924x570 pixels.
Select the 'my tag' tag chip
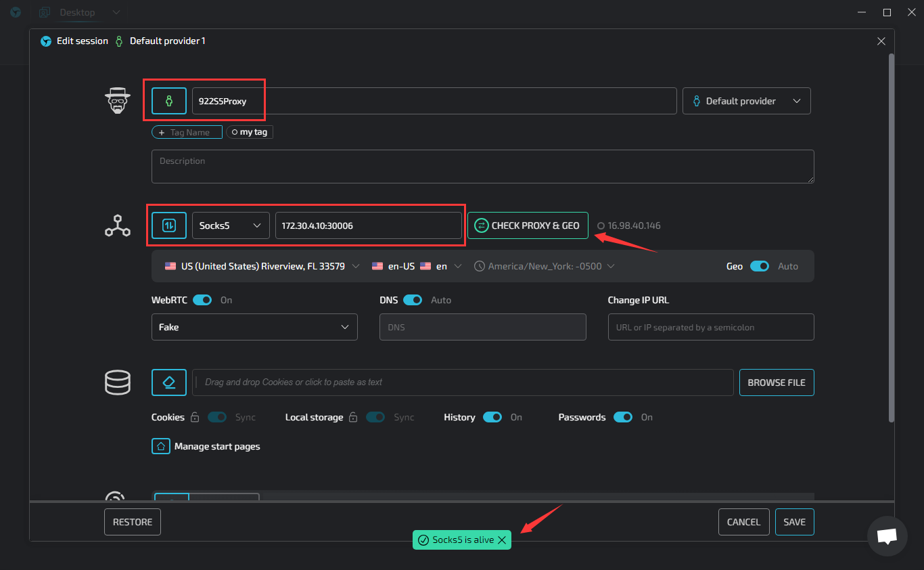click(250, 133)
